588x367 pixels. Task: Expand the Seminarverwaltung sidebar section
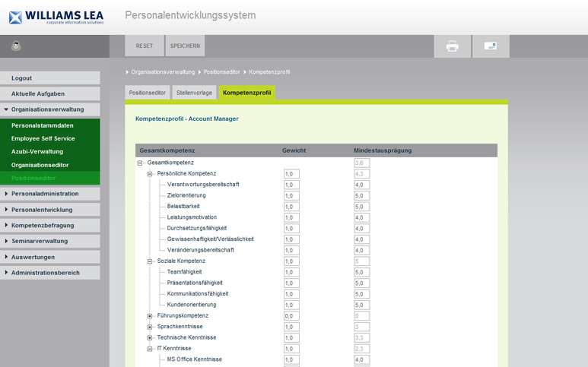(50, 241)
